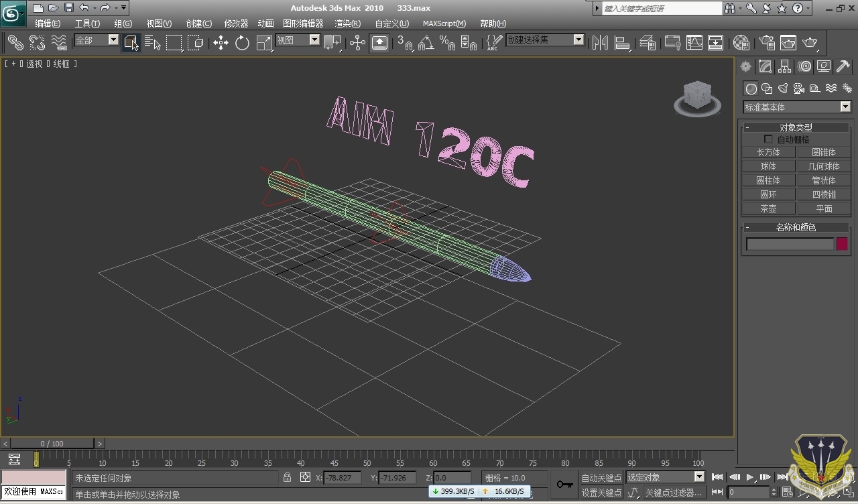Viewport: 858px width, 504px height.
Task: Click the object color swatch
Action: [x=842, y=244]
